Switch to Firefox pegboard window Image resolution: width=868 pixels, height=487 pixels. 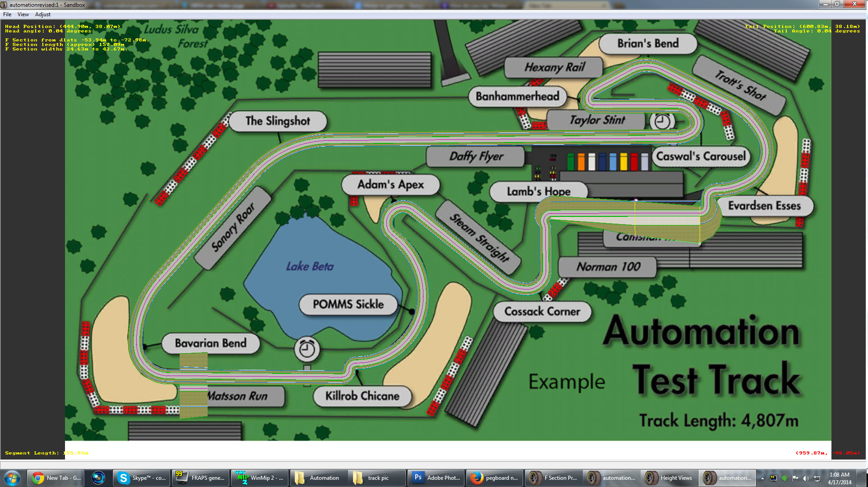[x=494, y=478]
